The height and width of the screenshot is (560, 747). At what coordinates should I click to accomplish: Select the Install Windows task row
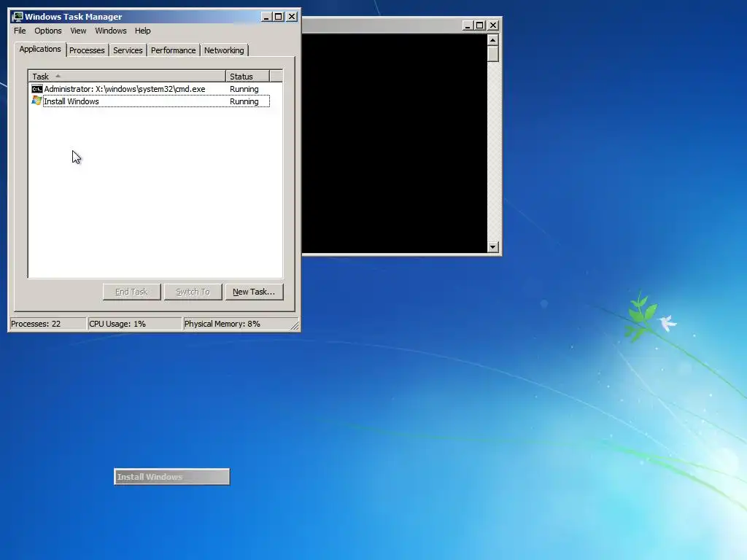150,101
